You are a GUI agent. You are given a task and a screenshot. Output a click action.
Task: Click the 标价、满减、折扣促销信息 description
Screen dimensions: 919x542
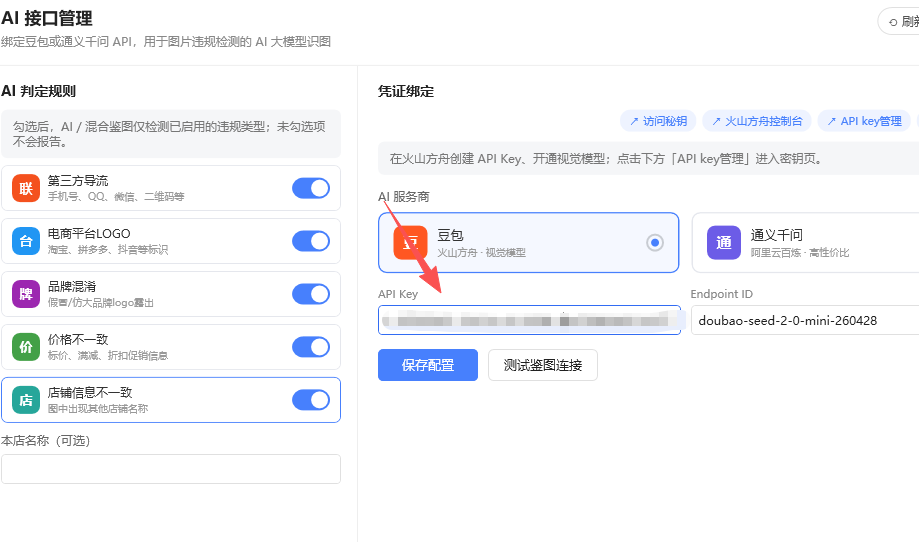pos(108,356)
